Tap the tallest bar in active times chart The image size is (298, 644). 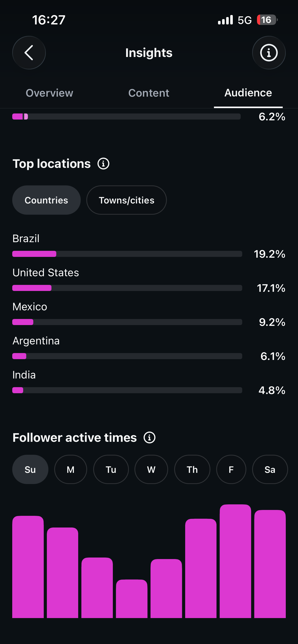pos(235,561)
